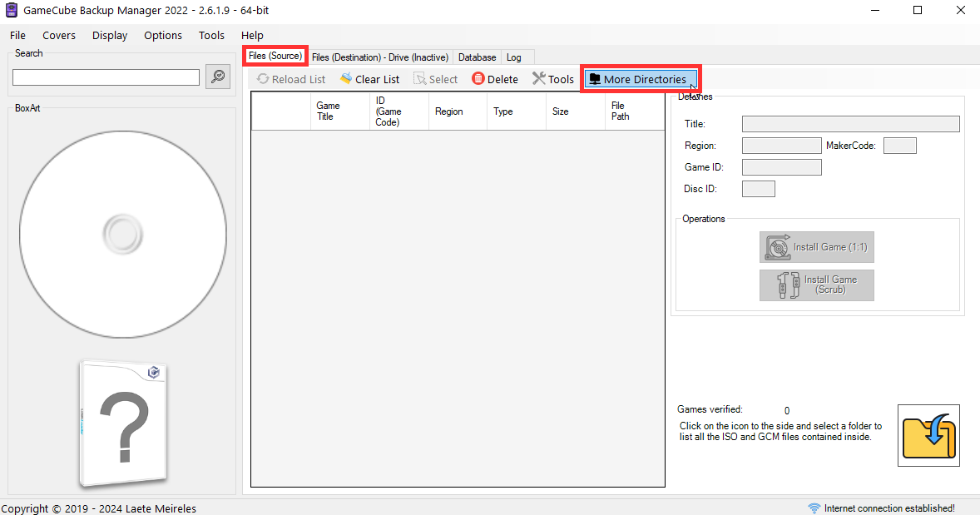The height and width of the screenshot is (515, 980).
Task: Switch to the Log tab
Action: pyautogui.click(x=514, y=57)
